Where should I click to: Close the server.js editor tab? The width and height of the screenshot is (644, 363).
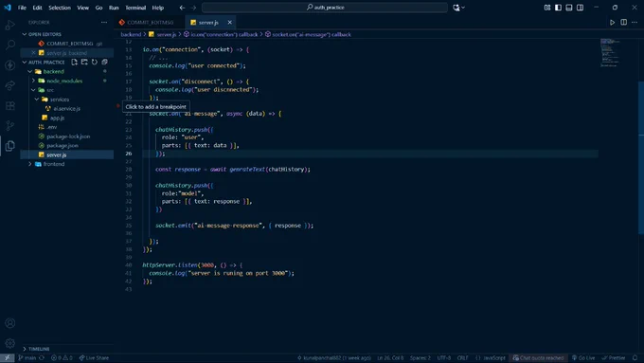click(229, 22)
